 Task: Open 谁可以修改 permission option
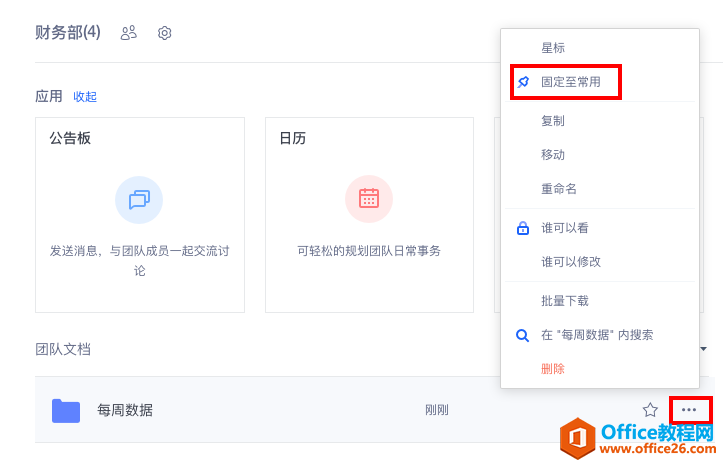(x=570, y=262)
